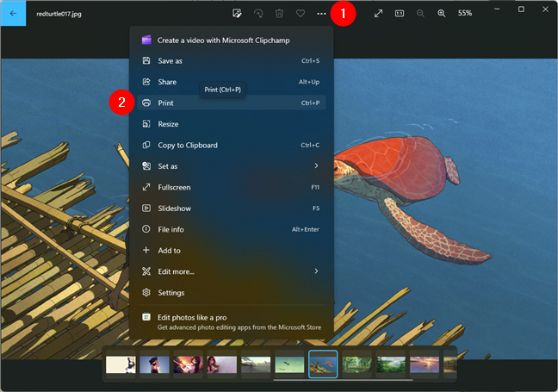Click the Delete trash icon
558x392 pixels.
coord(279,14)
